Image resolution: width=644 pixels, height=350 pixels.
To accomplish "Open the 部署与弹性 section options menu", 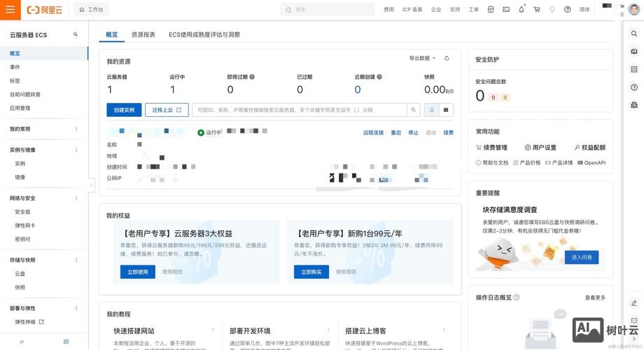I will [76, 308].
